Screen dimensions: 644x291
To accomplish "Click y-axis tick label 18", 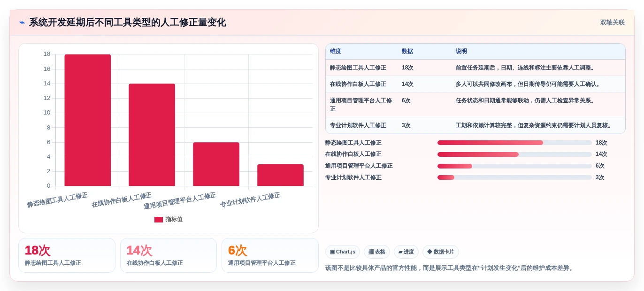I will 47,54.
